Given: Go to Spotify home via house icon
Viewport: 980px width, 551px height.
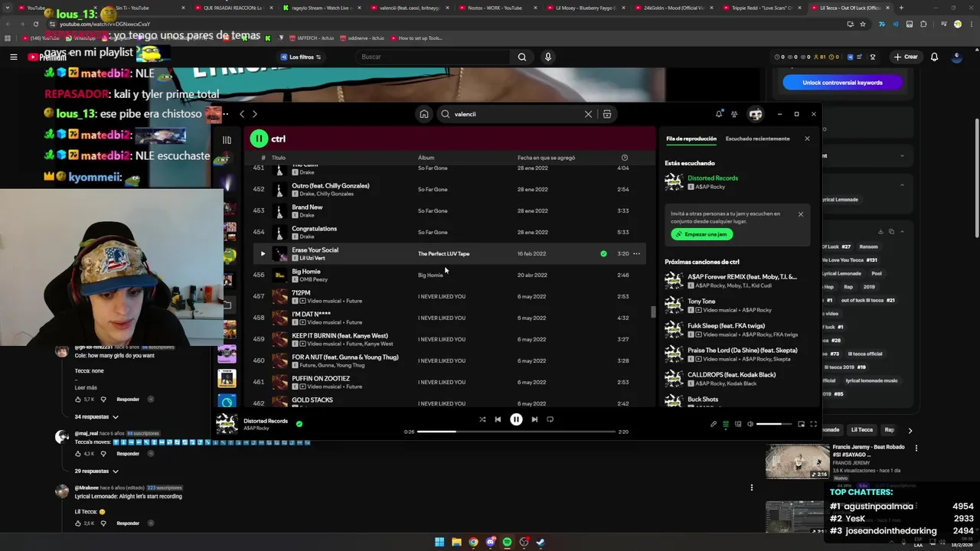Looking at the screenshot, I should [423, 114].
